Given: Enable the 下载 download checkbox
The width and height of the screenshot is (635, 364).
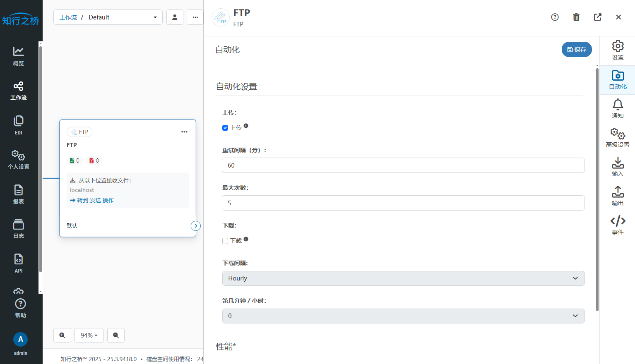Looking at the screenshot, I should point(225,241).
